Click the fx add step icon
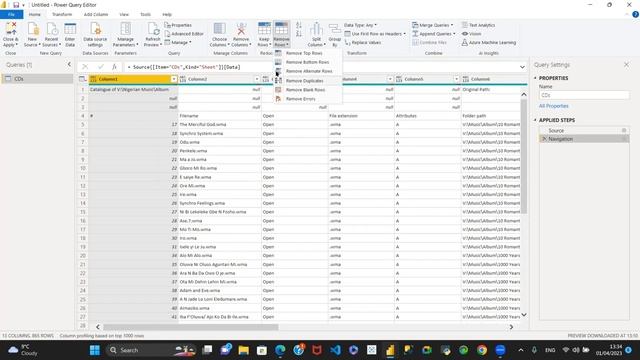640x360 pixels. [115, 67]
